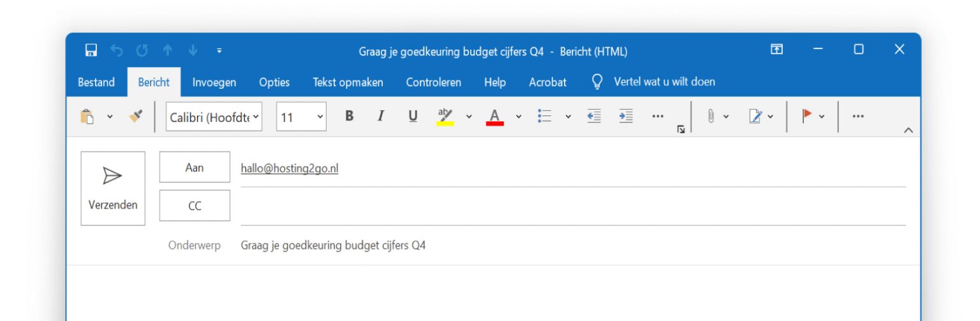980x321 pixels.
Task: Decrease the text indent
Action: (594, 116)
